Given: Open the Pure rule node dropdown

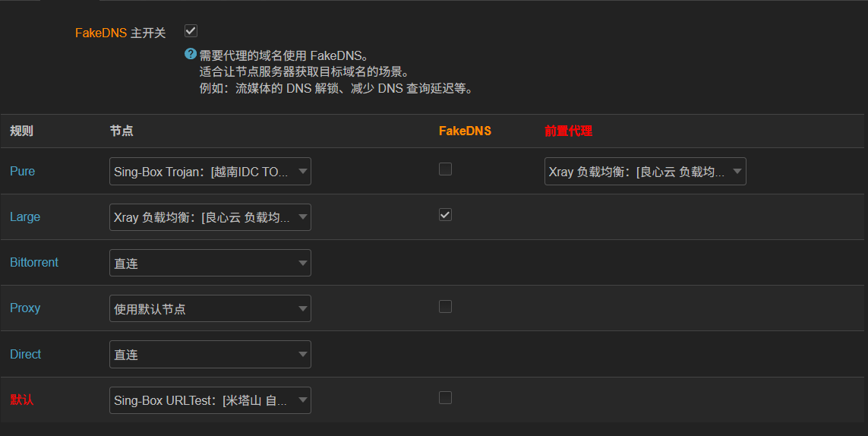Looking at the screenshot, I should [210, 171].
